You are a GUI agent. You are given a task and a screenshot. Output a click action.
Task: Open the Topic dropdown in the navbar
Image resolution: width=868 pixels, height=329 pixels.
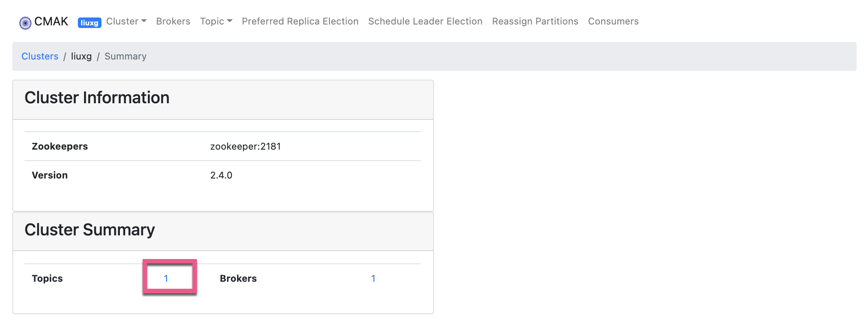point(213,21)
